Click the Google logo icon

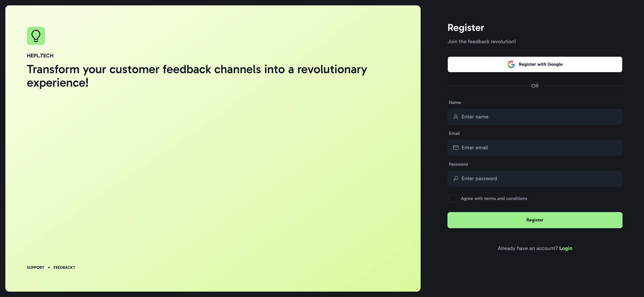[x=511, y=64]
